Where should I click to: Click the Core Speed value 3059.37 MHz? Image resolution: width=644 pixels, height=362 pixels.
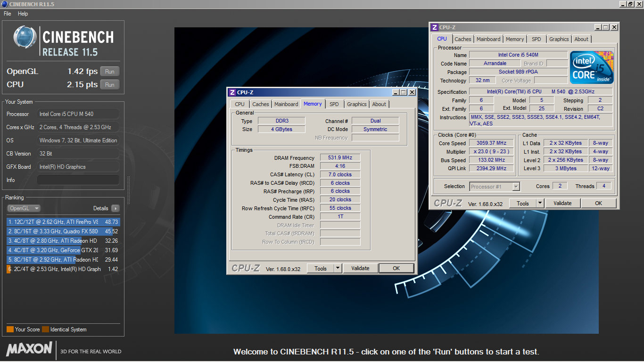click(492, 143)
